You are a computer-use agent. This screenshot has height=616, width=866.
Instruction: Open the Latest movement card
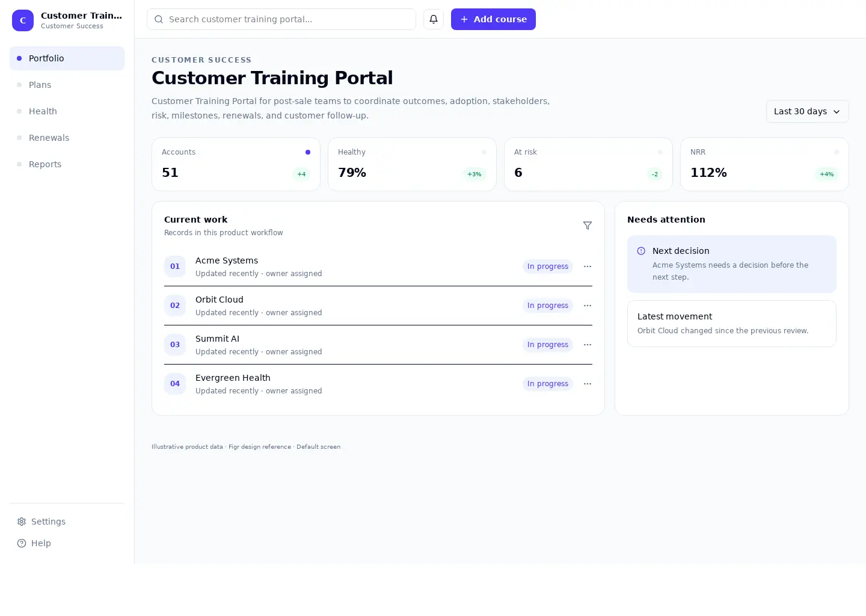pyautogui.click(x=732, y=324)
